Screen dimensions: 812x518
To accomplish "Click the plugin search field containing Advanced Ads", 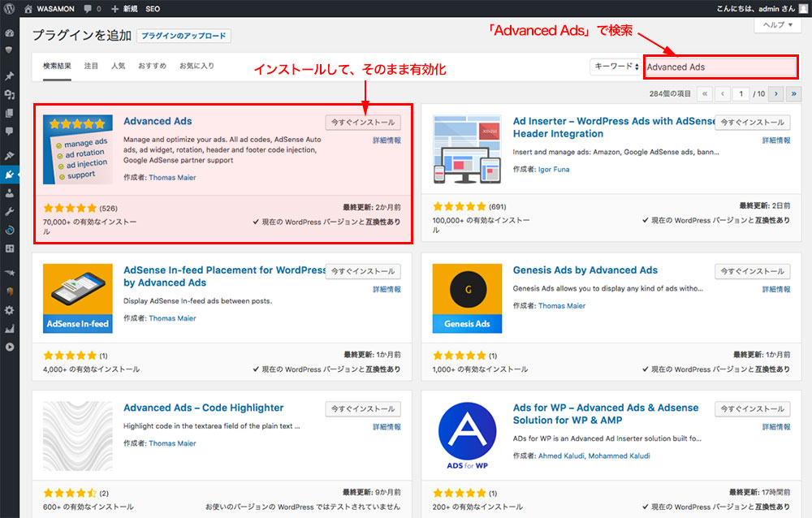I will tap(720, 67).
